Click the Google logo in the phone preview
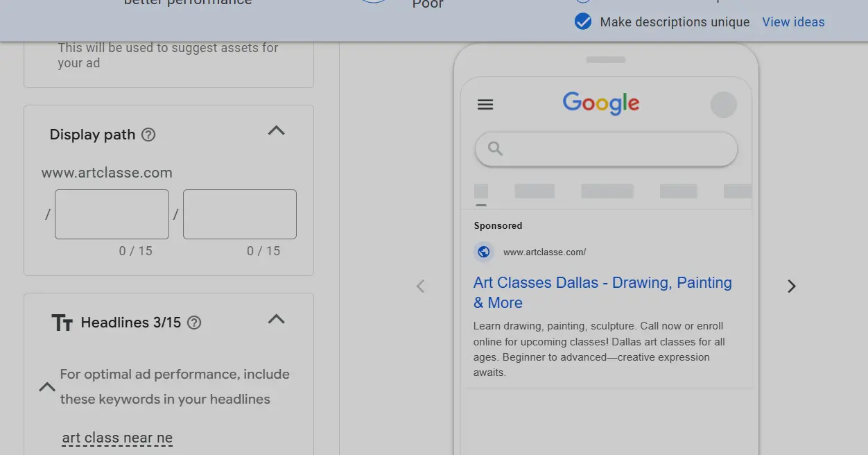 600,103
